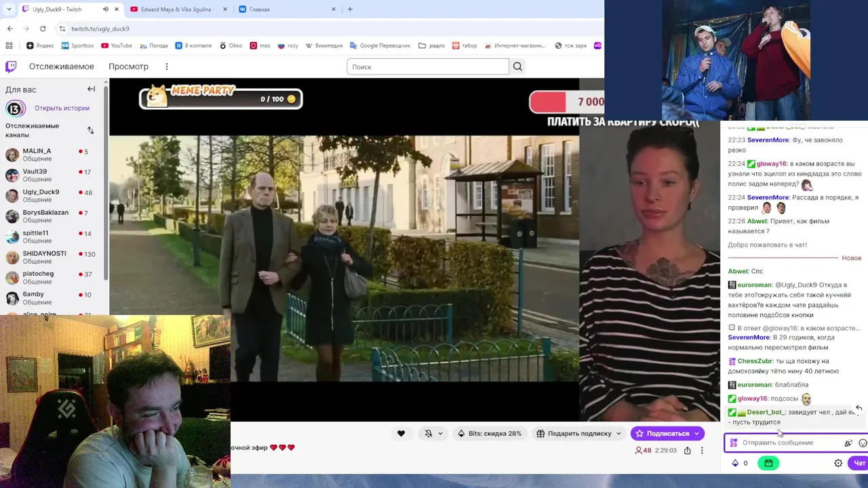868x488 pixels.
Task: Open the табор bookmark
Action: pos(464,45)
